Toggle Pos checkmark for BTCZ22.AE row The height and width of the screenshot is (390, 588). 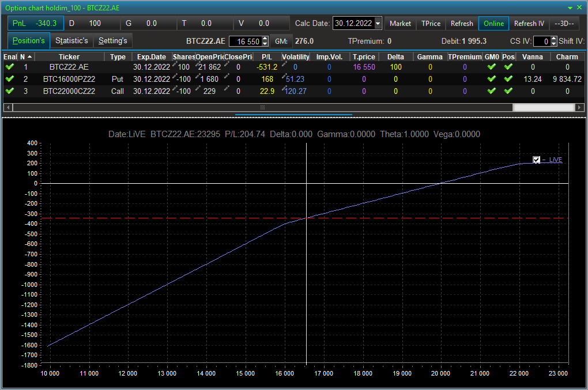(x=508, y=67)
